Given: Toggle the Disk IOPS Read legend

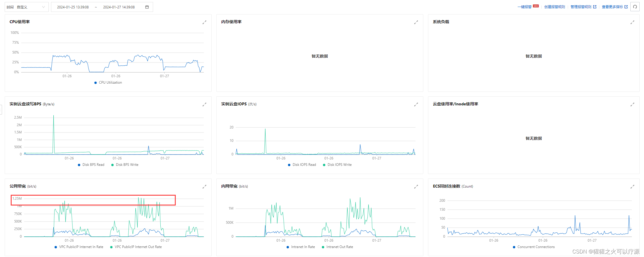Looking at the screenshot, I should point(302,165).
